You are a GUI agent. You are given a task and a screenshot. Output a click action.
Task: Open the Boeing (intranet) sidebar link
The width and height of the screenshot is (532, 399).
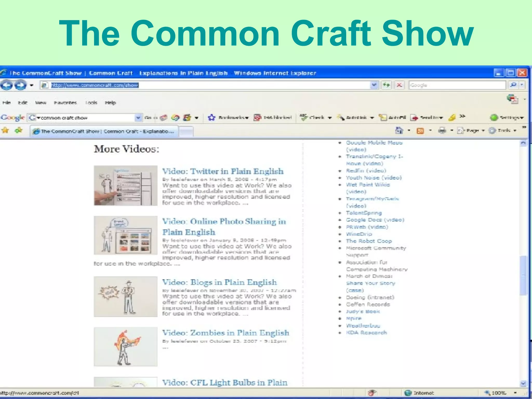click(370, 297)
